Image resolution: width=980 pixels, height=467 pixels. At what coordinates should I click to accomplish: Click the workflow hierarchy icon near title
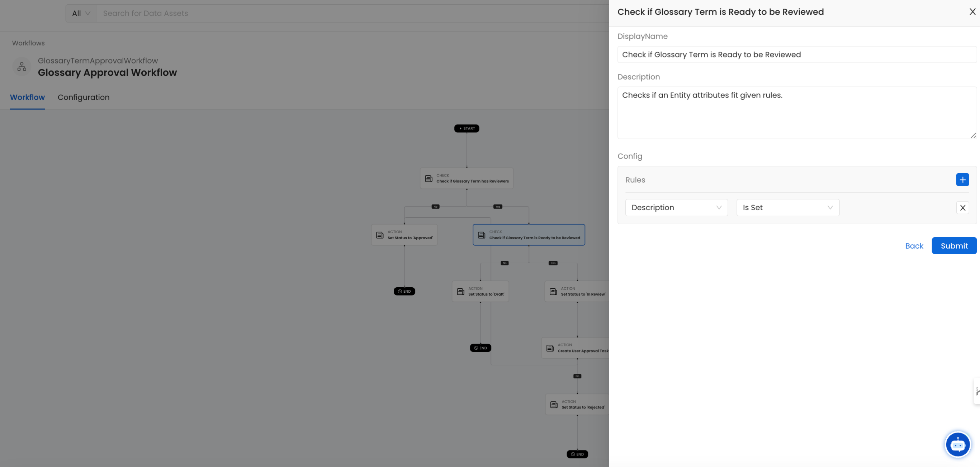22,67
